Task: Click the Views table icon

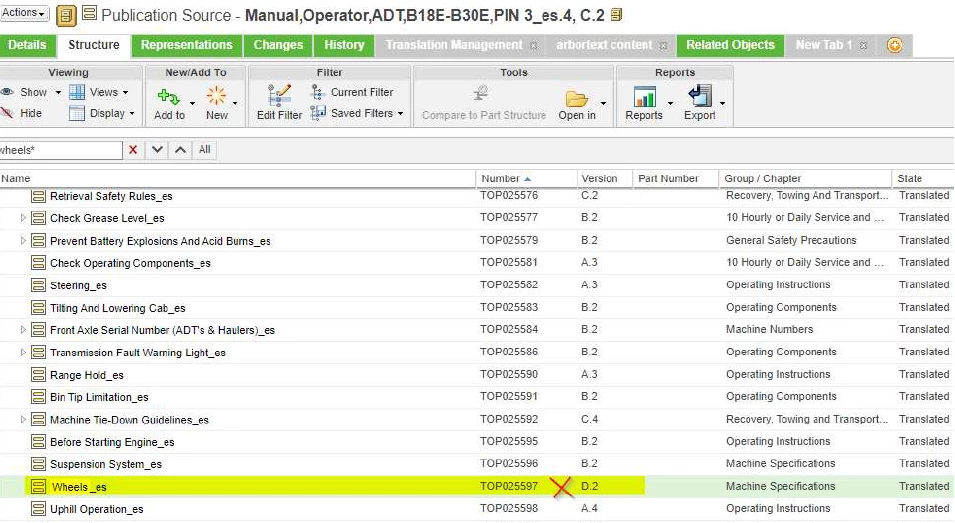Action: pos(77,92)
